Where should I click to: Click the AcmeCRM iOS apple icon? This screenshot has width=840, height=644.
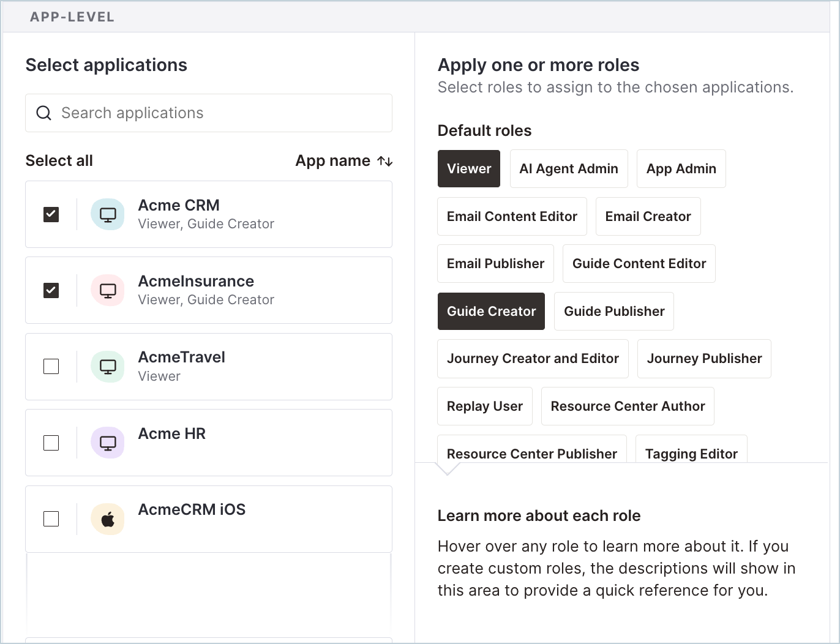[x=108, y=519]
